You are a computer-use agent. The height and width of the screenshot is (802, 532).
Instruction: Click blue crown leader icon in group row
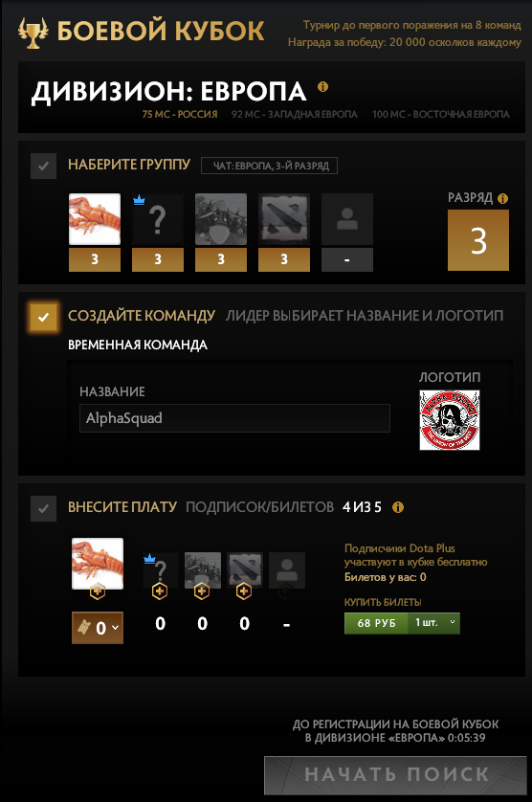click(139, 199)
